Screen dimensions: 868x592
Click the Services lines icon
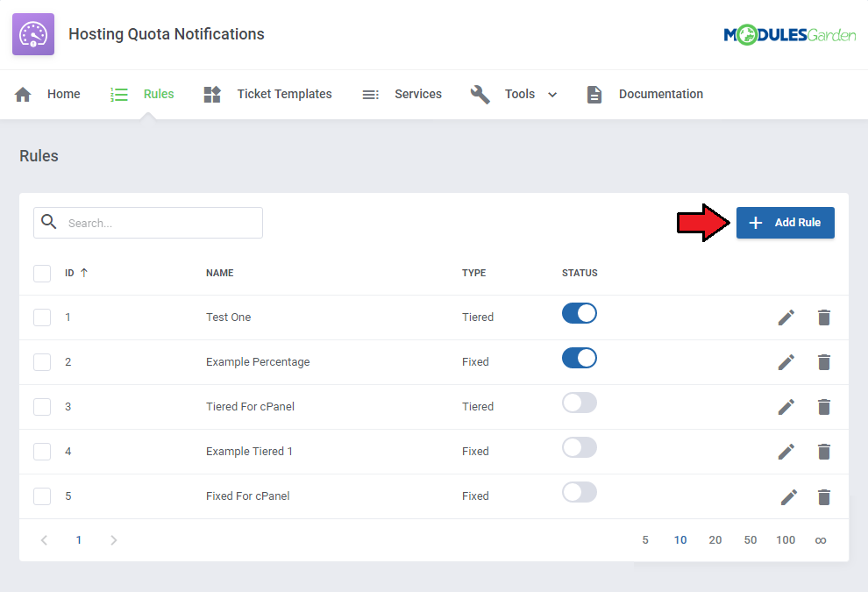pyautogui.click(x=370, y=95)
